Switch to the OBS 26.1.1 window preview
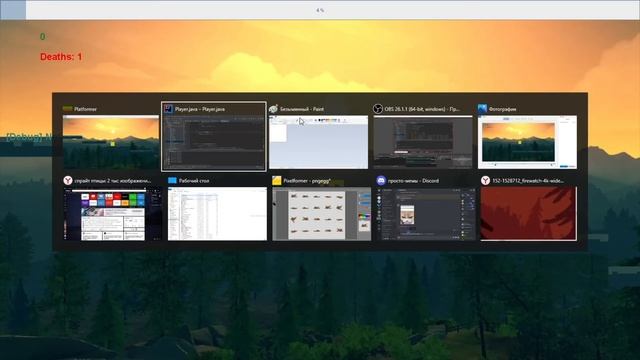Screen dimensions: 640x360 click(x=423, y=142)
